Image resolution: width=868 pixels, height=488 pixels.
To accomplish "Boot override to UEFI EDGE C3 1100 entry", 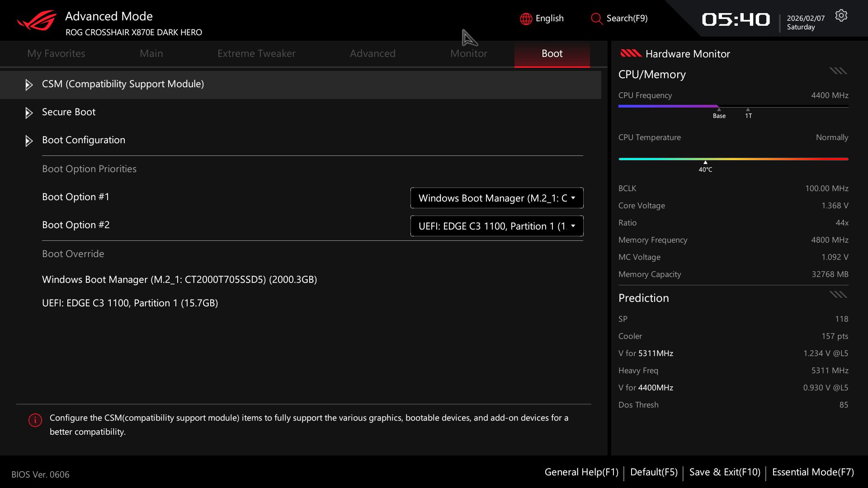I will click(130, 303).
